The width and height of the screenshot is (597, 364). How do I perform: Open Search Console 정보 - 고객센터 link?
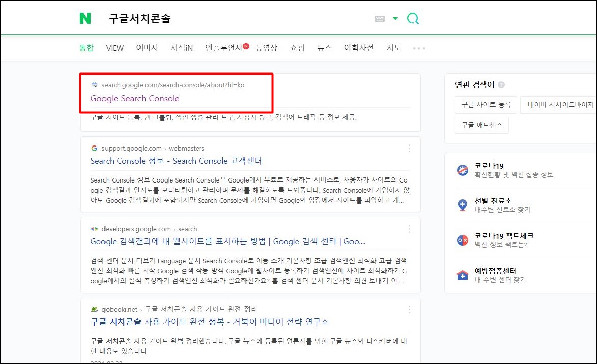click(x=176, y=161)
